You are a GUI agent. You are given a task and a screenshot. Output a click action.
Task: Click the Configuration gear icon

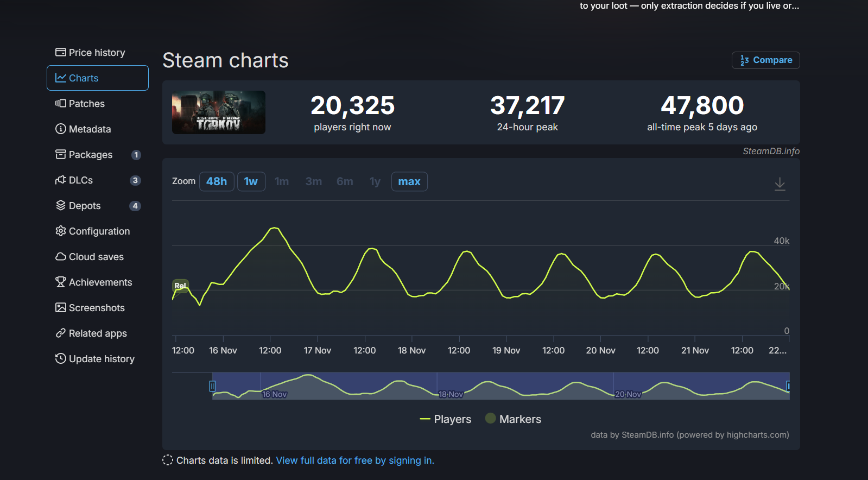click(60, 231)
